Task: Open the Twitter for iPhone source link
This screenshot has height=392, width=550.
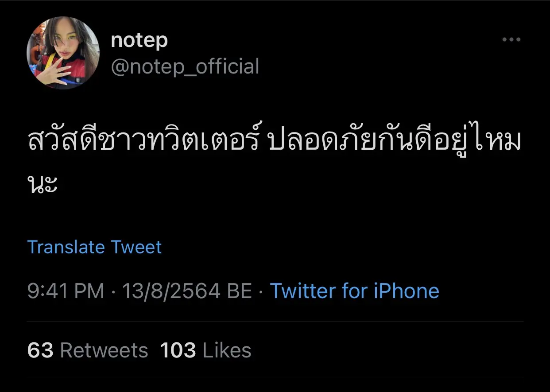Action: click(x=354, y=291)
